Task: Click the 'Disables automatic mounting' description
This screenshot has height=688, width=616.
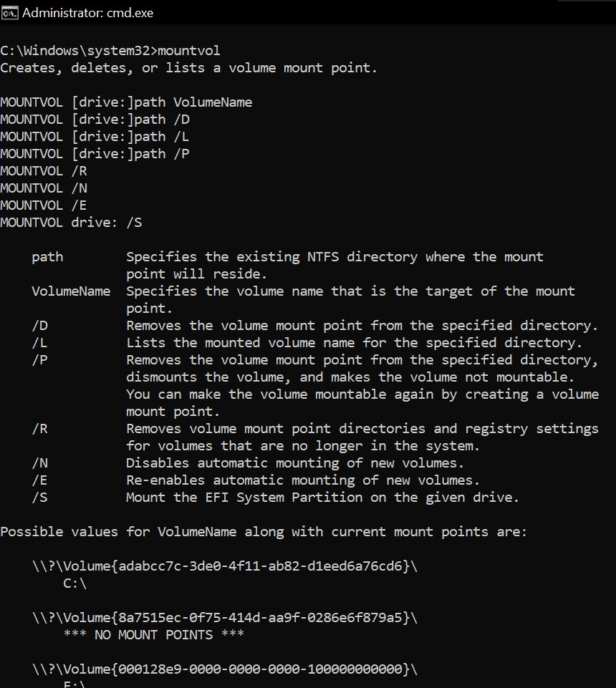Action: pos(295,463)
